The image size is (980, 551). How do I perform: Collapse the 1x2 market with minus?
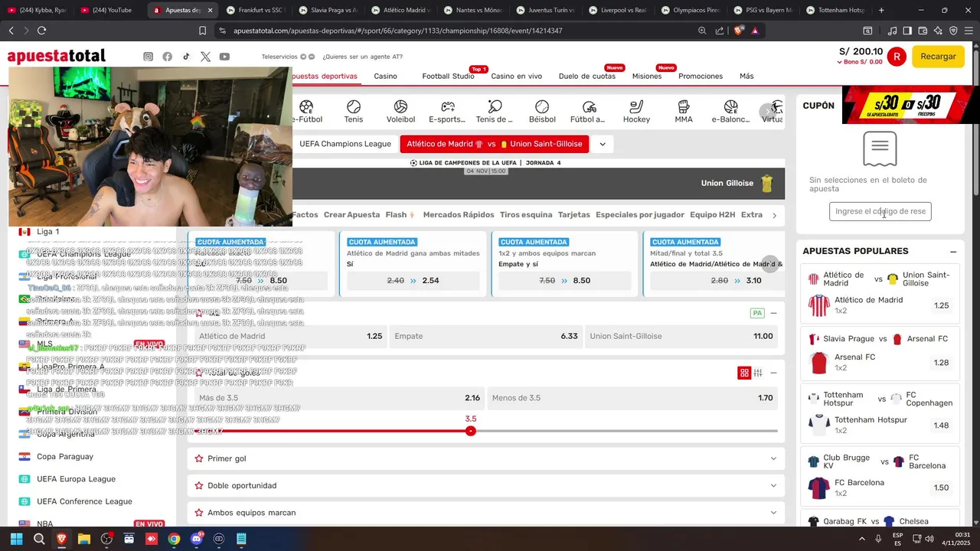coord(773,313)
